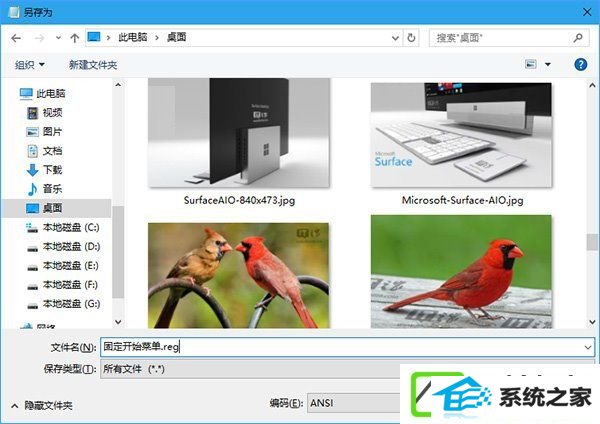Click the E: drive icon
The width and height of the screenshot is (600, 424).
click(x=33, y=267)
